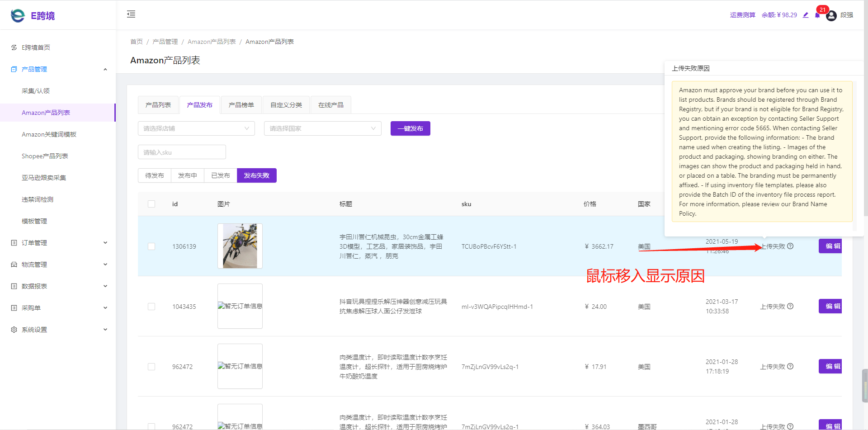Click the pencil edit icon beside the balance
This screenshot has height=430, width=868.
806,15
